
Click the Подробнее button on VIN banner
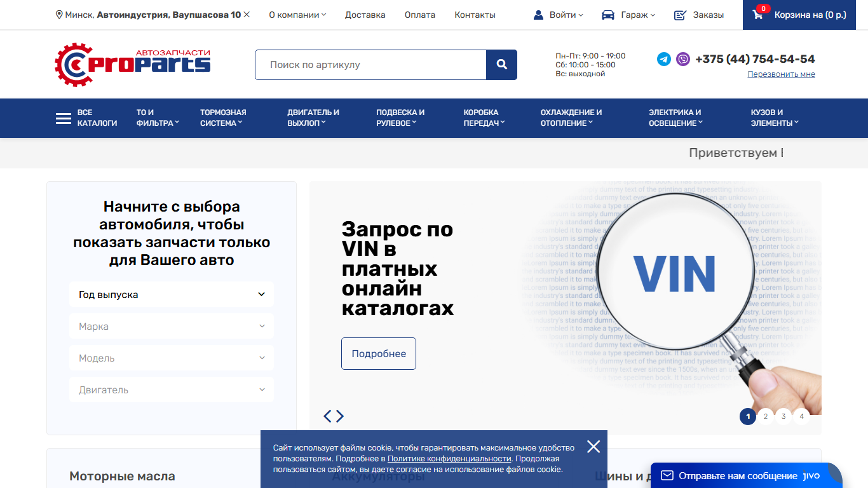379,353
